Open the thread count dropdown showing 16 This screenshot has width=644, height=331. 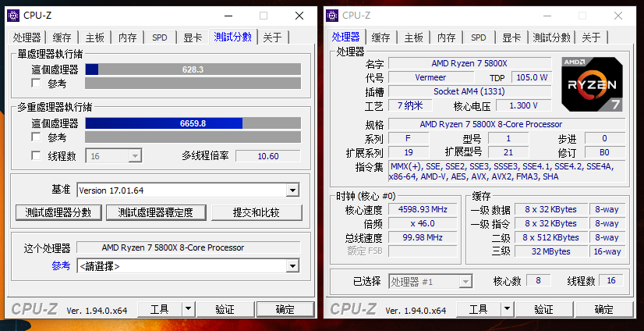click(x=114, y=156)
